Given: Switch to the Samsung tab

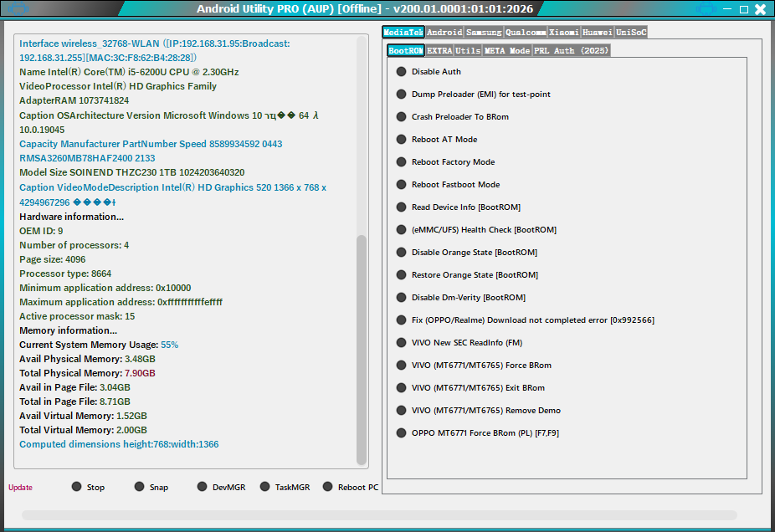Looking at the screenshot, I should [484, 33].
